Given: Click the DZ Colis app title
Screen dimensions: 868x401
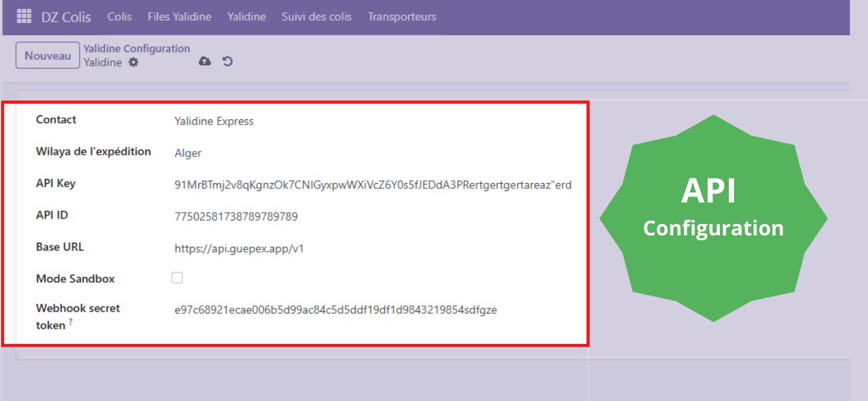Looking at the screenshot, I should tap(66, 17).
